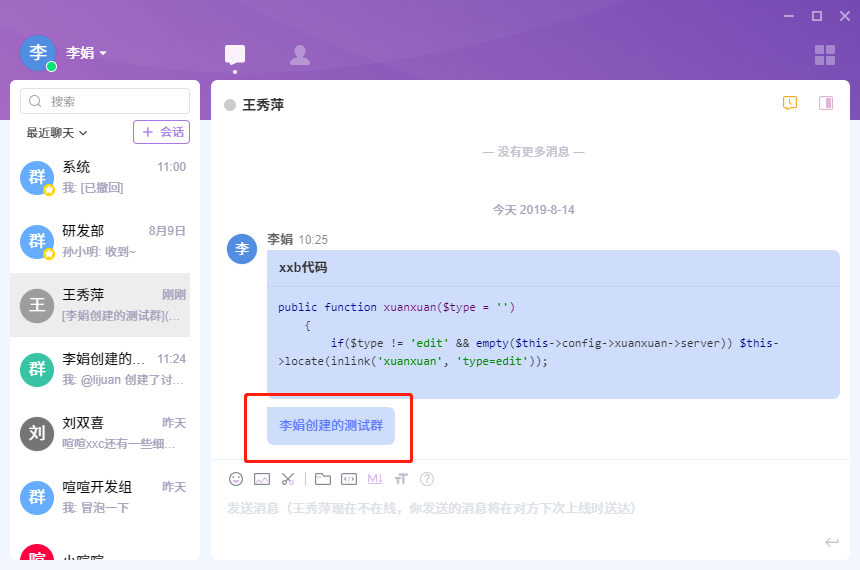The image size is (860, 570).
Task: Switch to the contacts tab
Action: (x=299, y=55)
